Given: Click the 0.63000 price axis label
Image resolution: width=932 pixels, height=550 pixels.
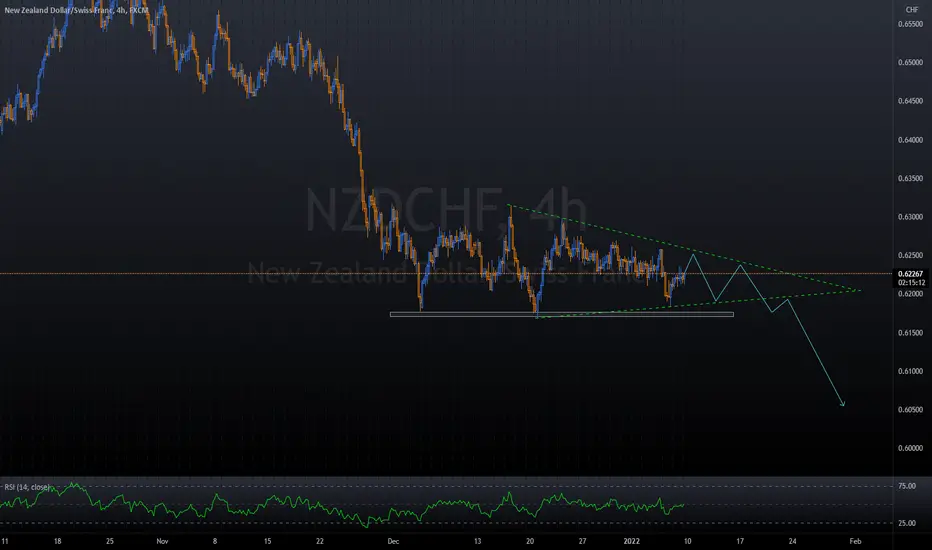Looking at the screenshot, I should point(910,217).
